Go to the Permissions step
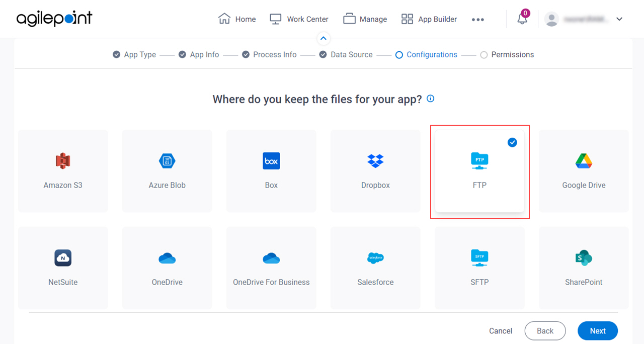This screenshot has width=644, height=344. 507,54
